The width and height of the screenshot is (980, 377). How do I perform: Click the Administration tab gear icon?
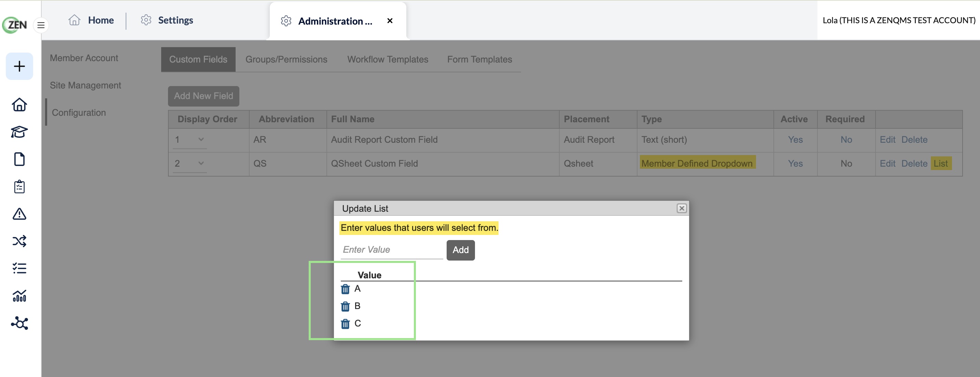pos(286,21)
